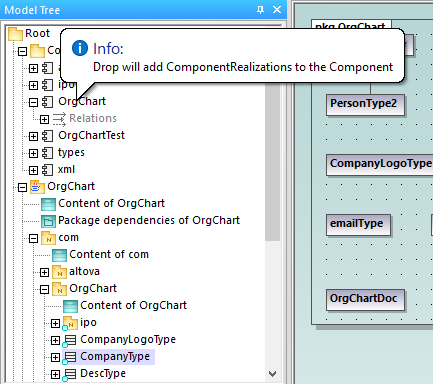The width and height of the screenshot is (433, 384).
Task: Click the diagram icon for Content of com
Action: coord(59,255)
